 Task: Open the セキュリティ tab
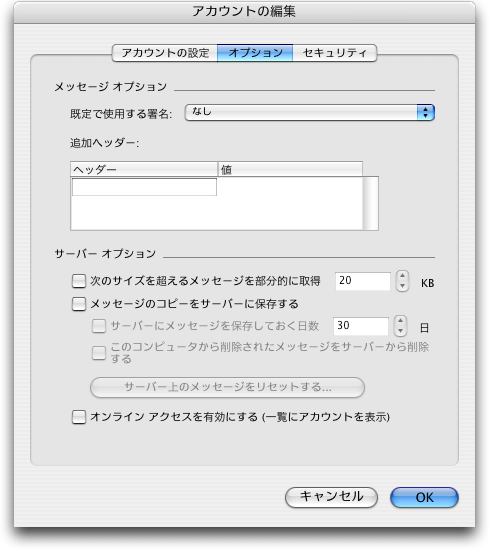click(335, 53)
